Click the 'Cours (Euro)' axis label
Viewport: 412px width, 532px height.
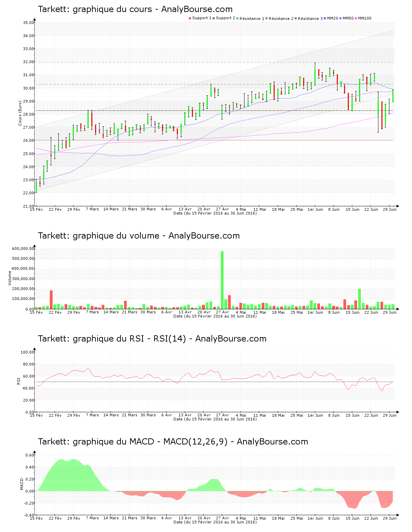pyautogui.click(x=20, y=113)
